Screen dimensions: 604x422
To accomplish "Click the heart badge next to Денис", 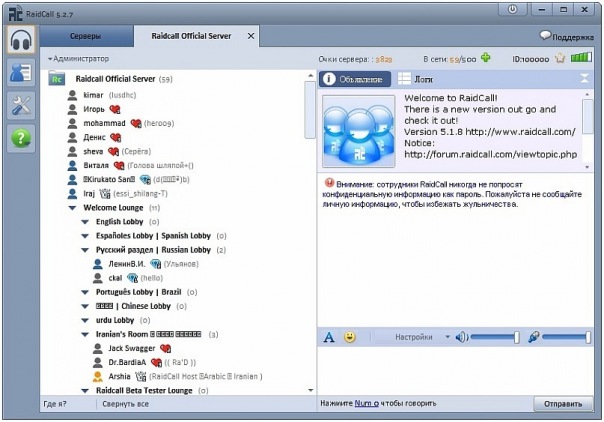I will click(116, 137).
